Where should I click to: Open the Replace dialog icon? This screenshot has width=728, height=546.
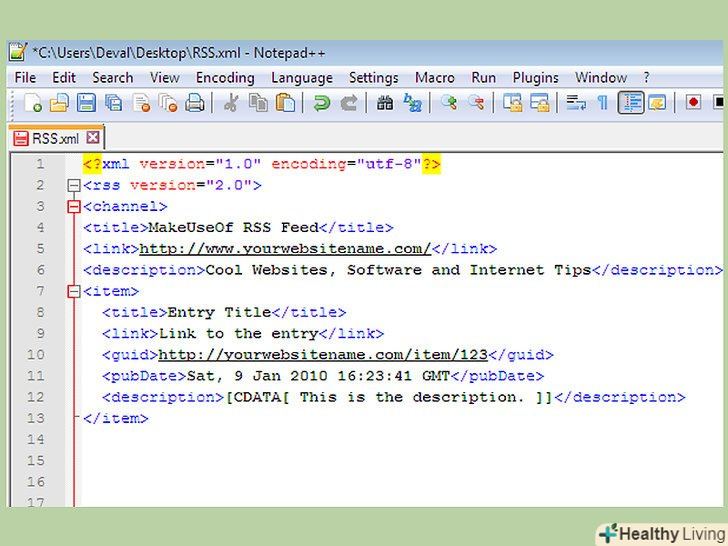[412, 103]
